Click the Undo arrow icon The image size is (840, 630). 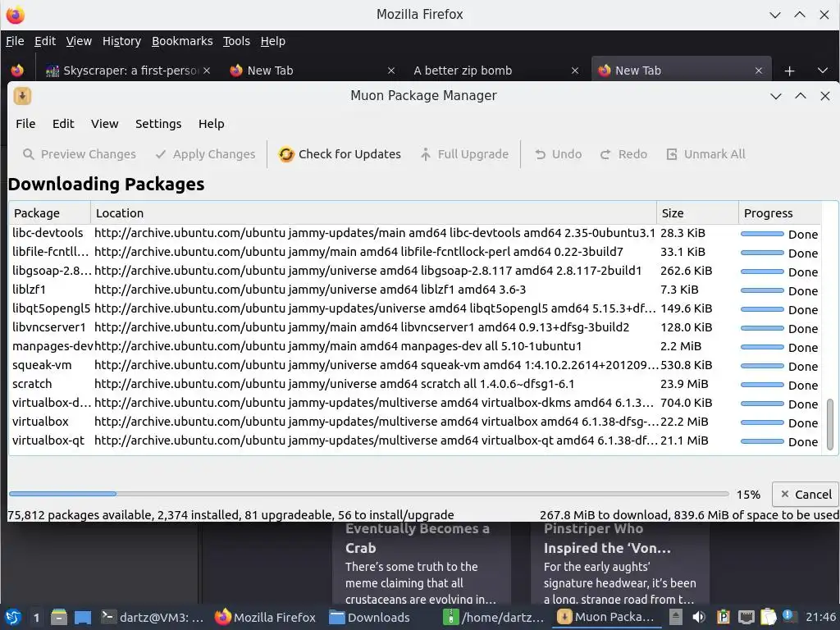click(x=540, y=154)
